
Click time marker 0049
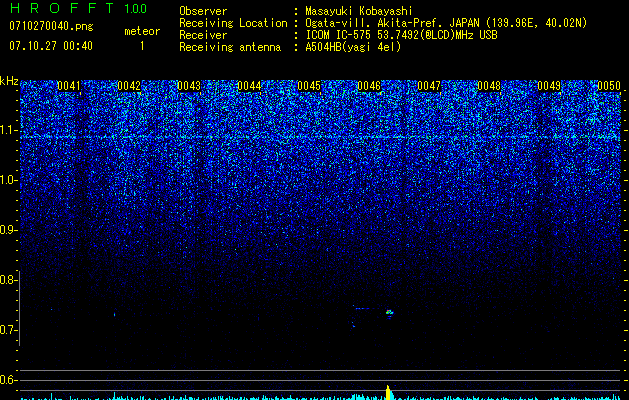tap(549, 86)
